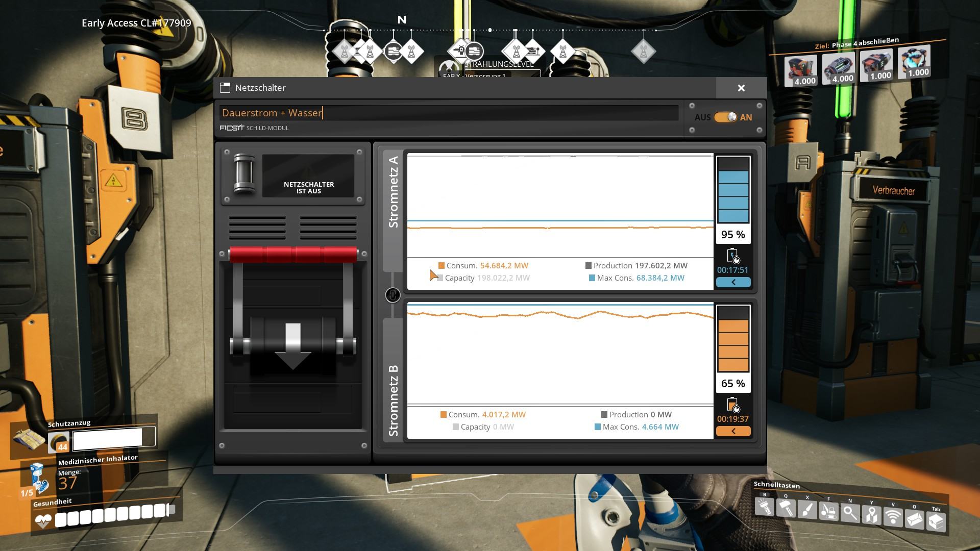Click the 95 % battery charge label

[x=733, y=235]
